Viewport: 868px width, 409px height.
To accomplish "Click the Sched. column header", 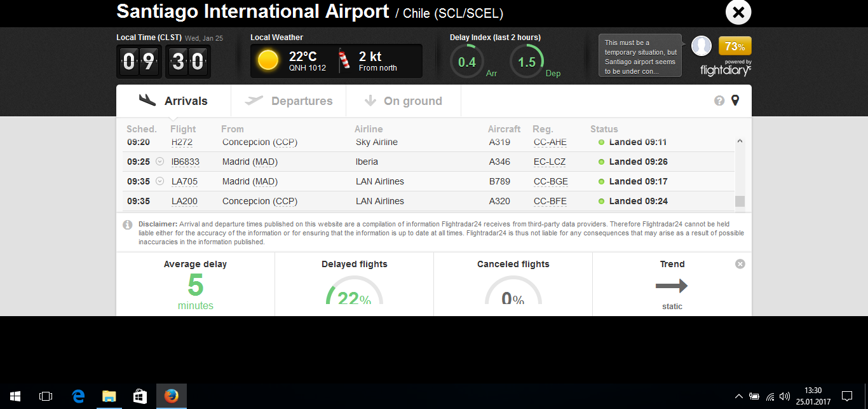I will [142, 129].
